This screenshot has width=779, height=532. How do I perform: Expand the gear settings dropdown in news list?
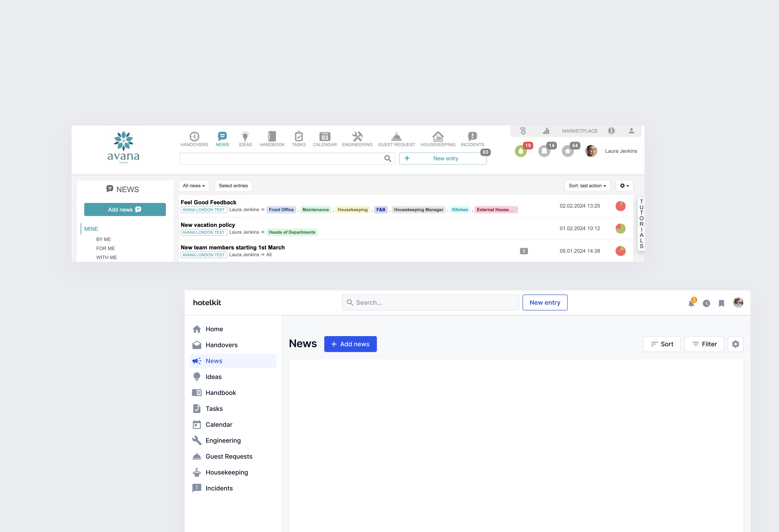tap(624, 186)
